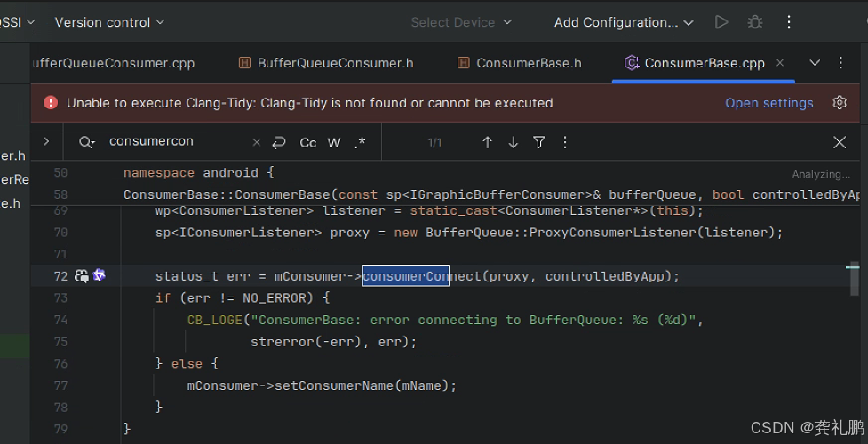The width and height of the screenshot is (868, 444).
Task: Click the newline toggle icon in search bar
Action: [279, 142]
